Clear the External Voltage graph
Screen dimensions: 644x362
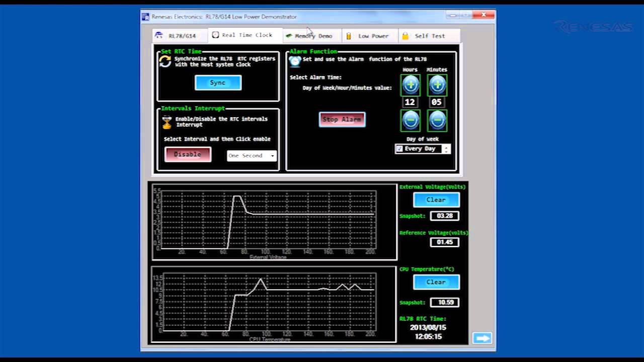436,200
